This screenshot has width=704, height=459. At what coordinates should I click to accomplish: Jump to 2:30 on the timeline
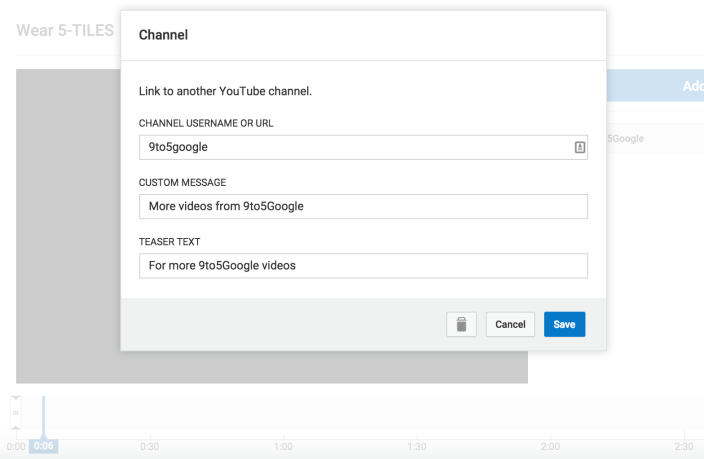tap(683, 446)
